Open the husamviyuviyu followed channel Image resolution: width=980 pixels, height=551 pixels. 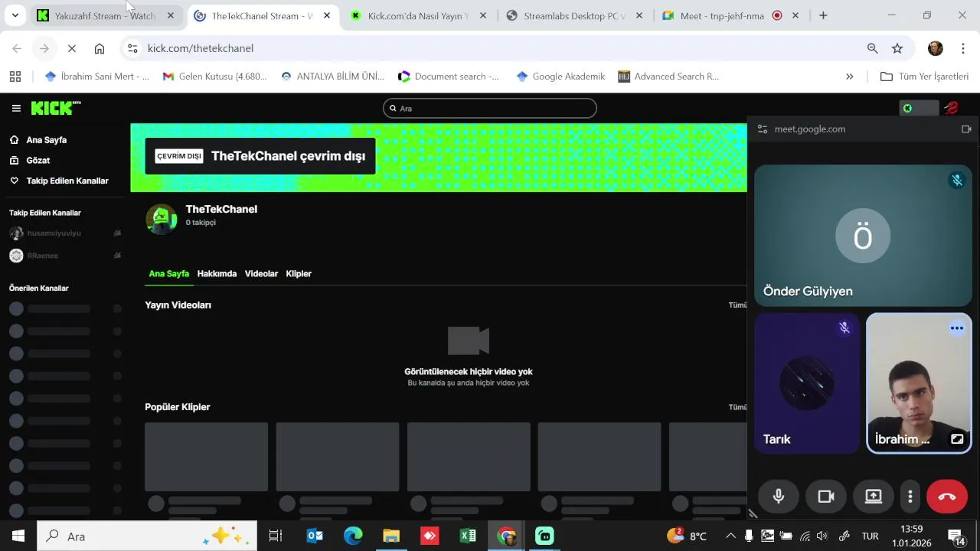(x=65, y=233)
